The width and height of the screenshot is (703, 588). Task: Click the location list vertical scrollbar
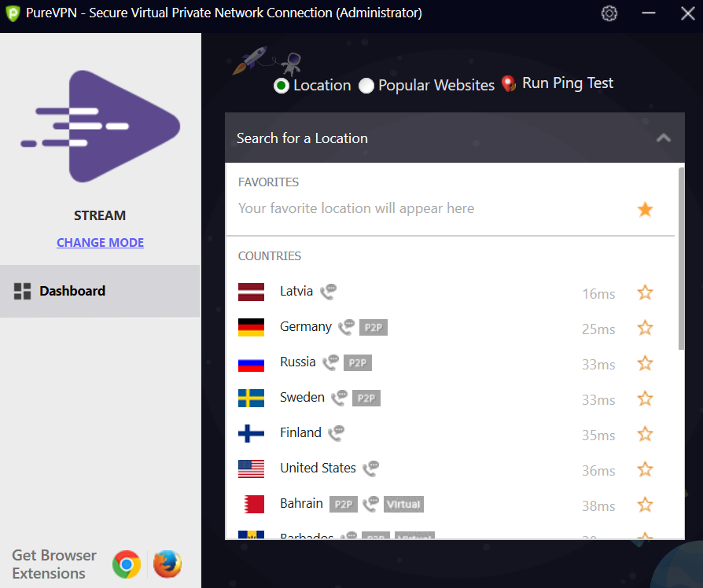(682, 259)
